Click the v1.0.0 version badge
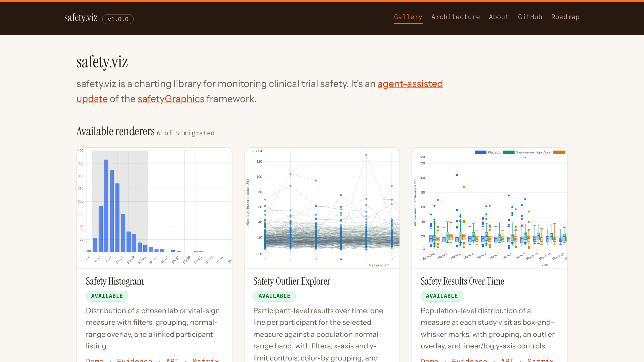644x362 pixels. pos(118,19)
